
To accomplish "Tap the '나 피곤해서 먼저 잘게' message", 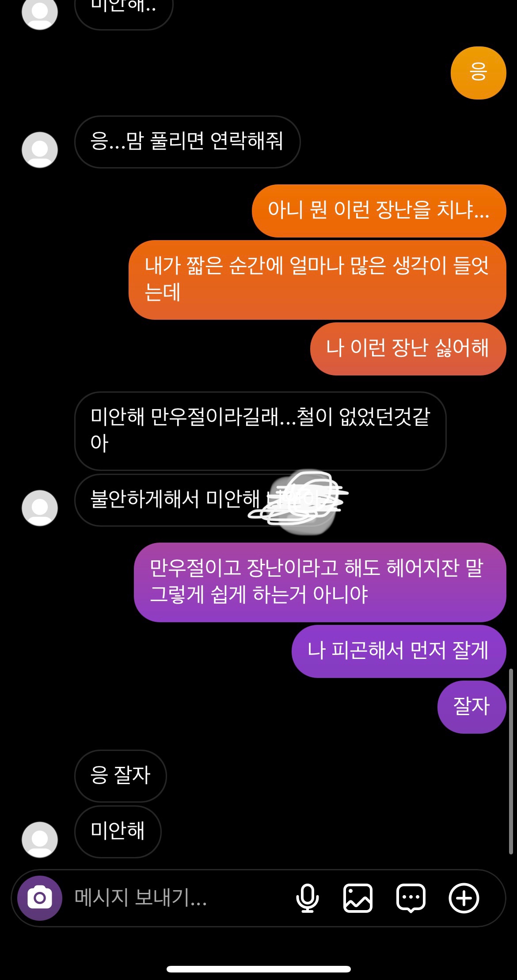I will (x=399, y=651).
